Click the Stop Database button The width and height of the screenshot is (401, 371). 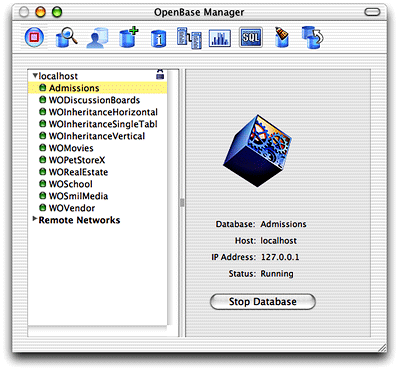pyautogui.click(x=262, y=302)
